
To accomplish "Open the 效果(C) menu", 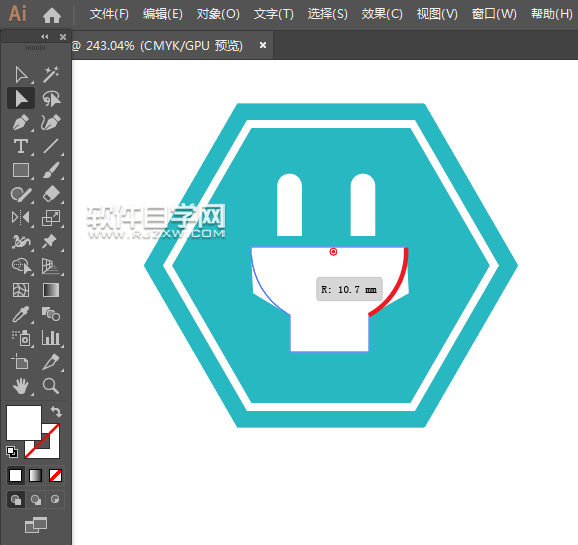I will 382,14.
